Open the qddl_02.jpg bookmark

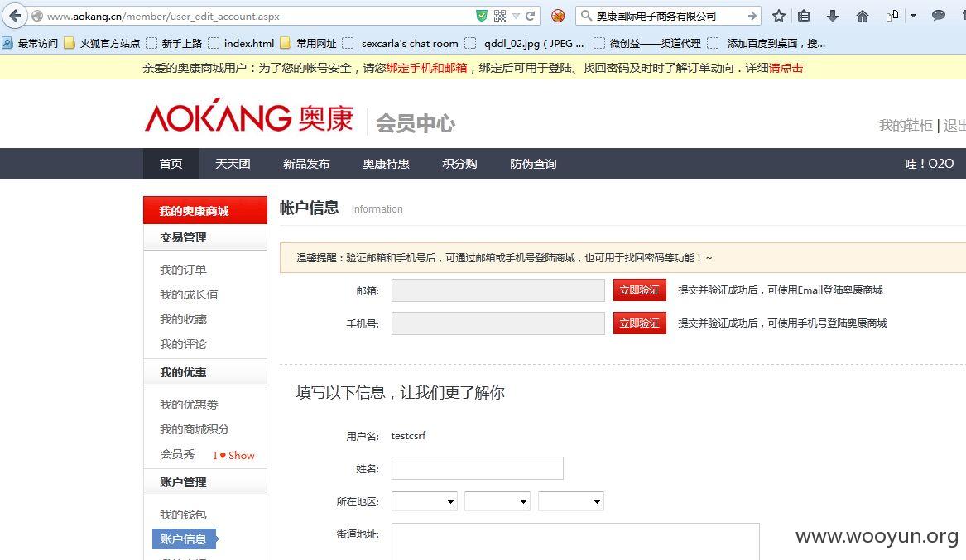pos(524,43)
